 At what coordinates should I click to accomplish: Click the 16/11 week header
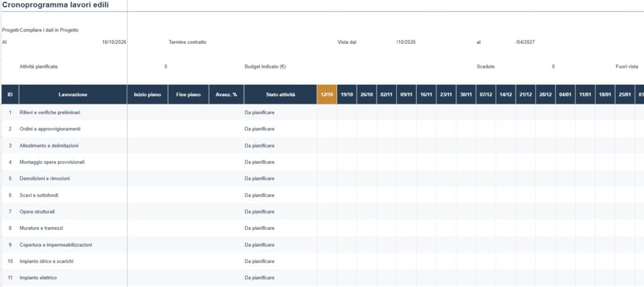(426, 94)
